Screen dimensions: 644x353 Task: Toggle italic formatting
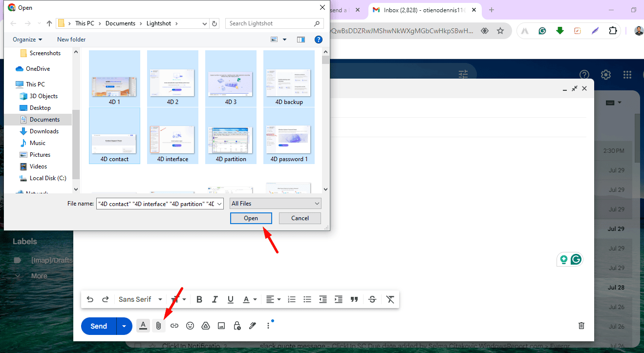click(x=215, y=299)
